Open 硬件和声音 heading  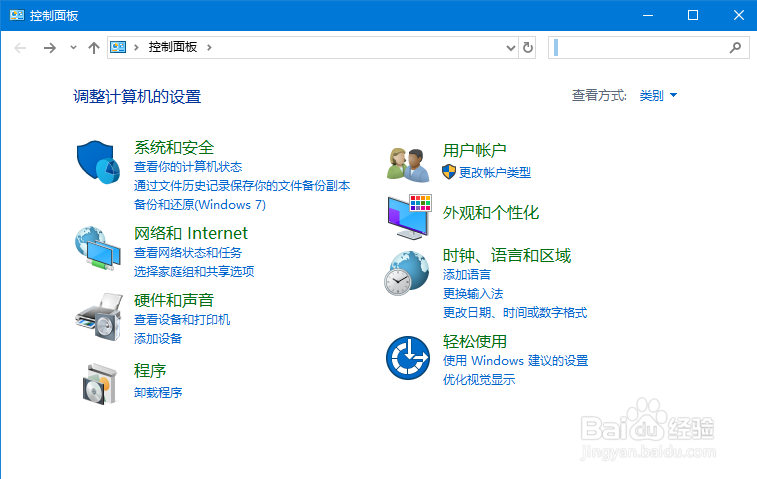tap(174, 300)
